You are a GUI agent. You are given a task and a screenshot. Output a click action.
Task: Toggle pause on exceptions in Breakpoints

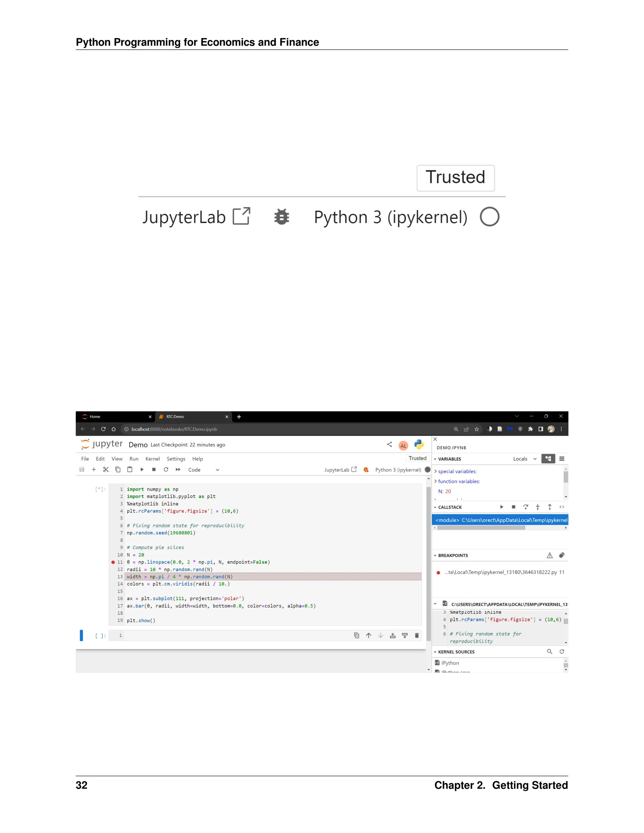[550, 555]
